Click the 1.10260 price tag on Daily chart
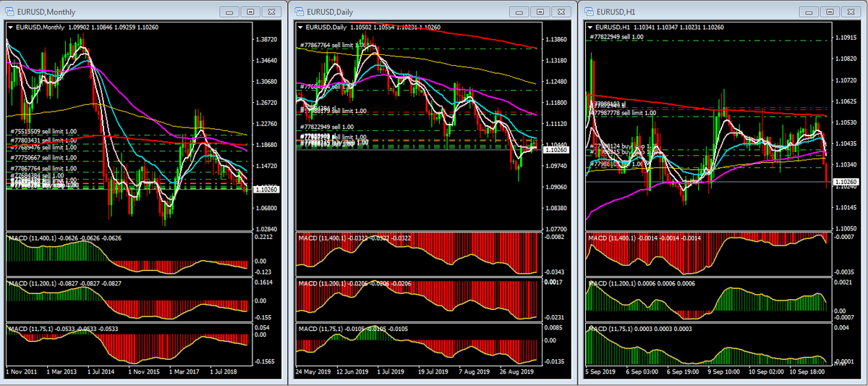Screen dimensions: 868x386 (556, 150)
